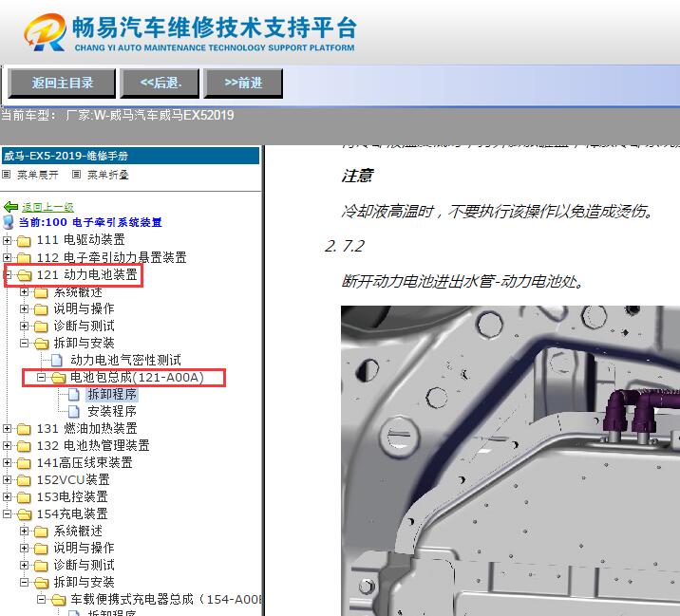Expand the 152VCU装置 node

(x=7, y=480)
